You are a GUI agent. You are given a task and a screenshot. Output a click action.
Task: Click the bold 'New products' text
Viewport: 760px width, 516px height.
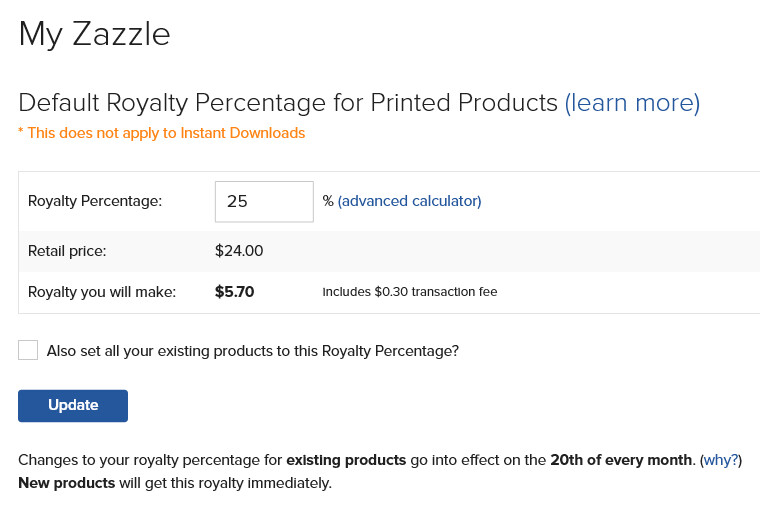[67, 483]
